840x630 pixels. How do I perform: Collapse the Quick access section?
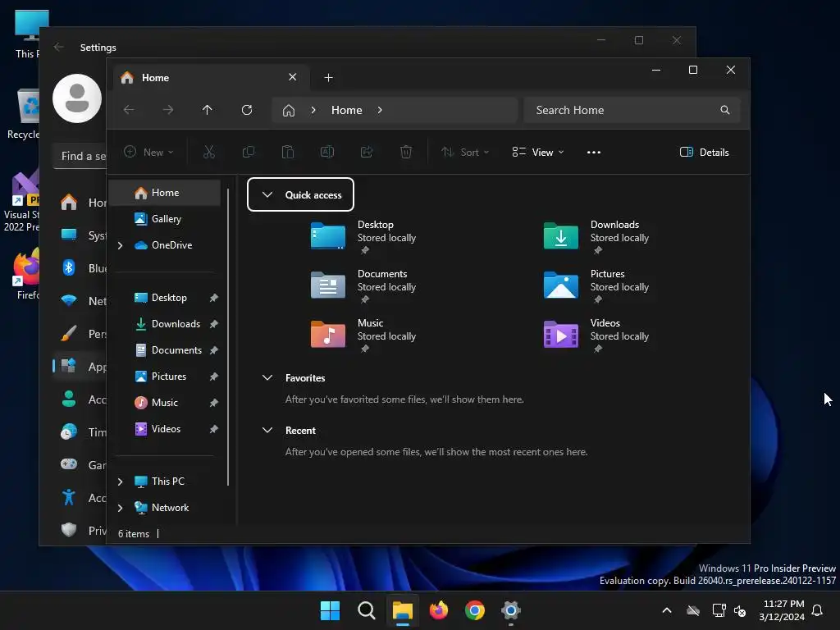(267, 194)
